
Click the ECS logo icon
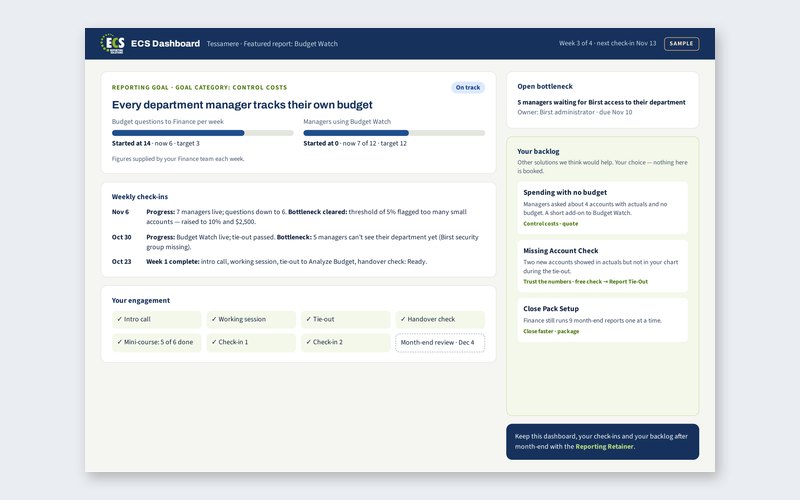point(113,43)
